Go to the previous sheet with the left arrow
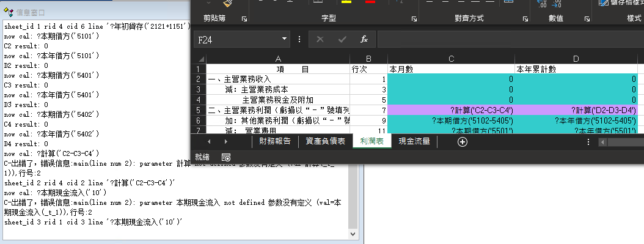Viewport: 644px width, 244px height. [x=209, y=142]
